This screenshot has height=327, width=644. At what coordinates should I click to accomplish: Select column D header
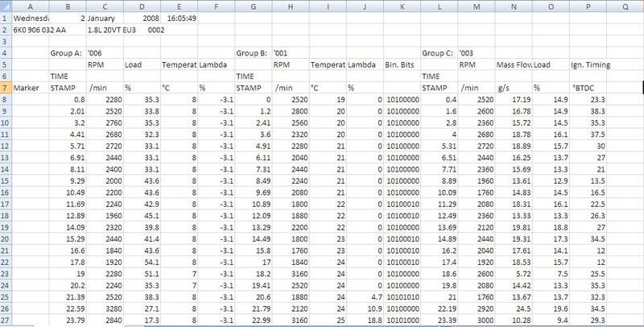pyautogui.click(x=142, y=7)
